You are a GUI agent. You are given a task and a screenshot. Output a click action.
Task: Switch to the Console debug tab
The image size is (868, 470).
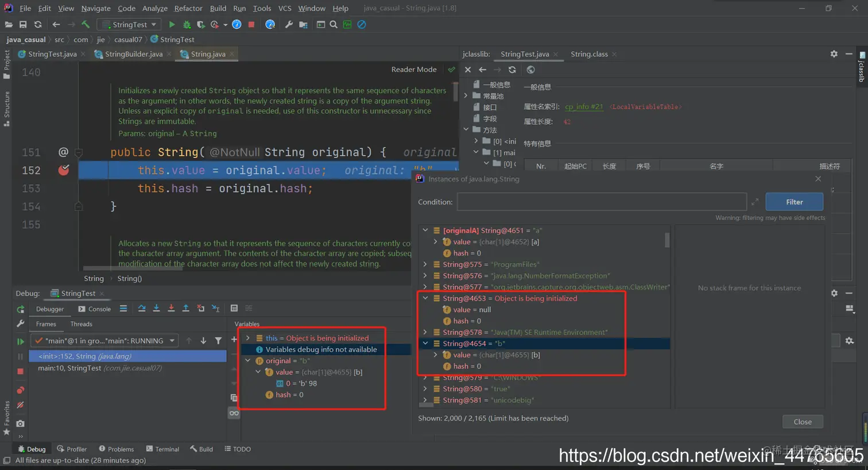(94, 309)
